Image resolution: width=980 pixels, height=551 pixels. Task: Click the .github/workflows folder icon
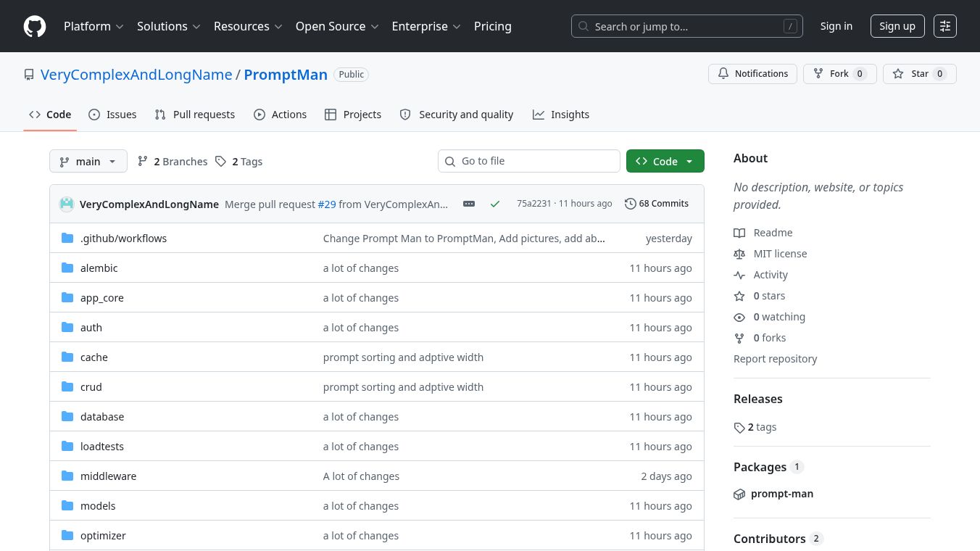(68, 238)
